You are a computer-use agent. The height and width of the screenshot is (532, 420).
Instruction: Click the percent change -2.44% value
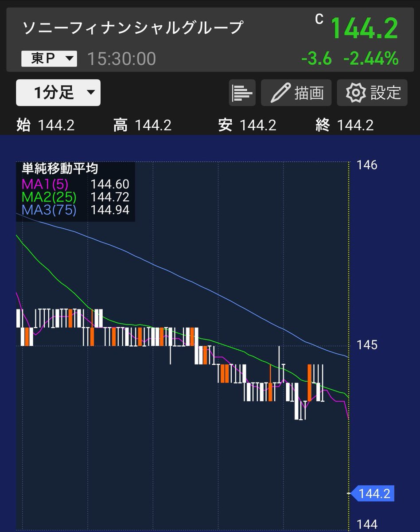coord(371,59)
